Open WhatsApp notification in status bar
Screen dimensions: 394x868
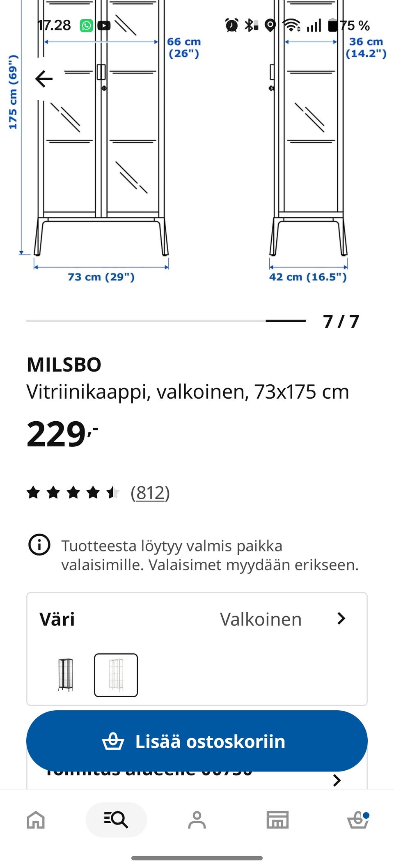[x=86, y=25]
